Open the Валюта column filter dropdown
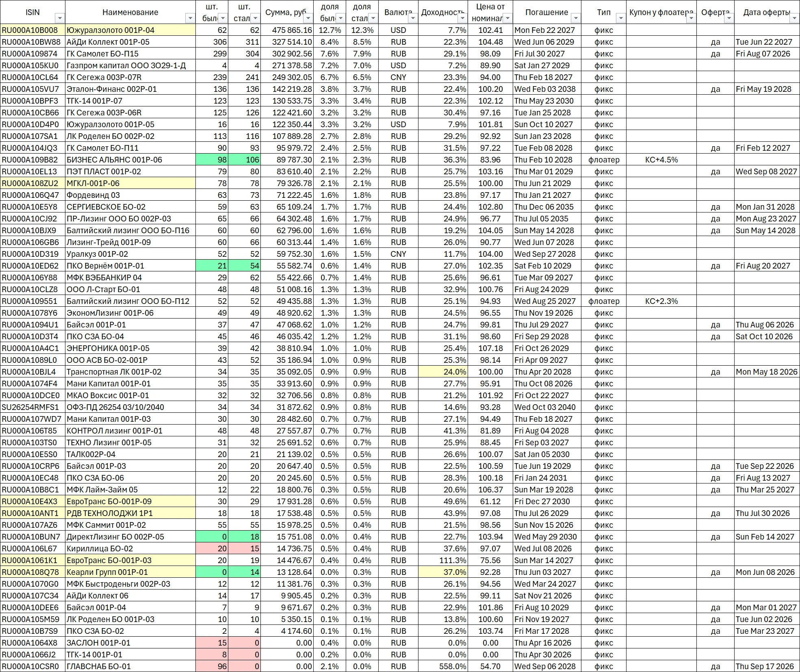Image resolution: width=800 pixels, height=672 pixels. [413, 18]
